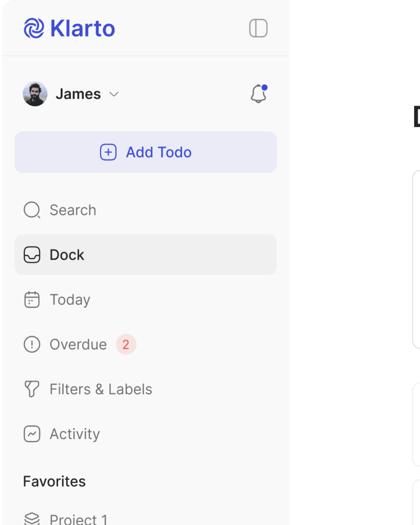Open the Overdue tasks list
420x525 pixels.
click(x=78, y=344)
